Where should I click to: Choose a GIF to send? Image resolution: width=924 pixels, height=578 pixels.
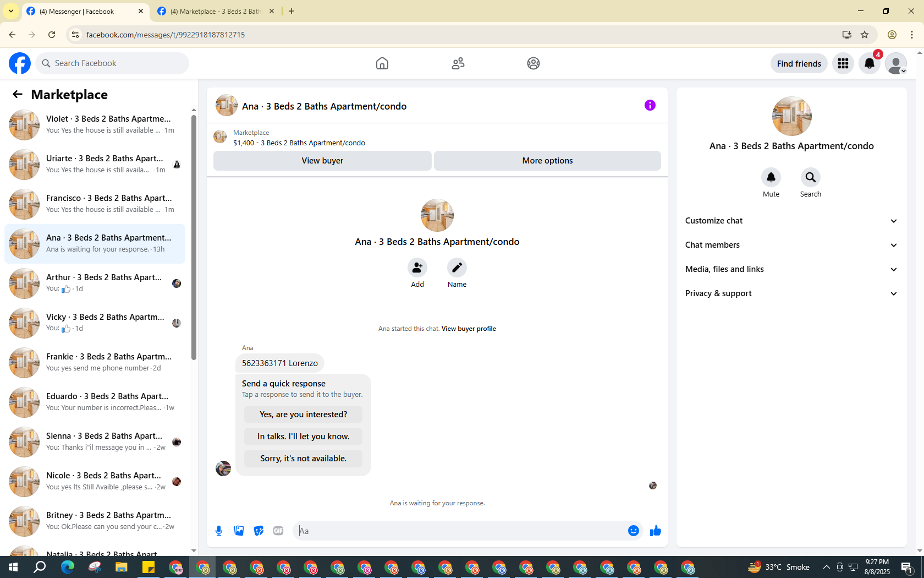[278, 531]
